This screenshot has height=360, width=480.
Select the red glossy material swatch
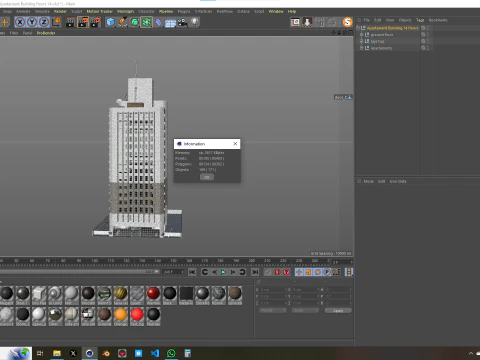(153, 295)
